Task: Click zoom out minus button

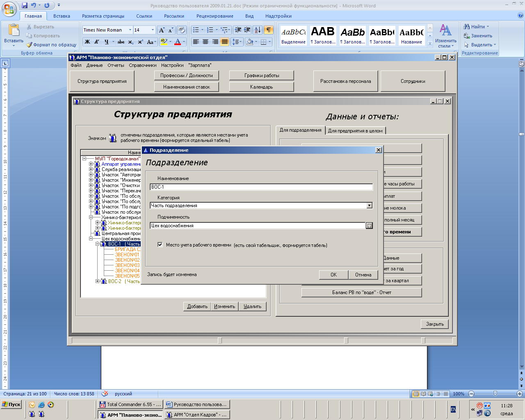Action: click(x=471, y=394)
